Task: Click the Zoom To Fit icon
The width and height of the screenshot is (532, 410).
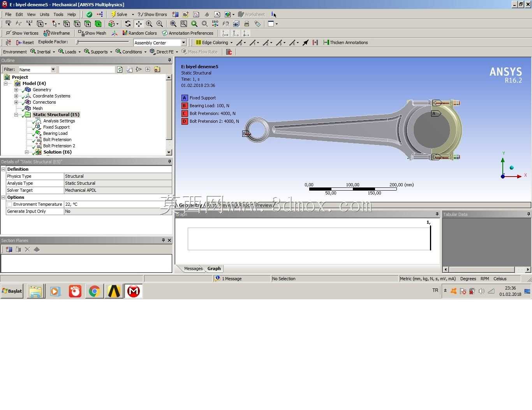Action: tap(173, 24)
